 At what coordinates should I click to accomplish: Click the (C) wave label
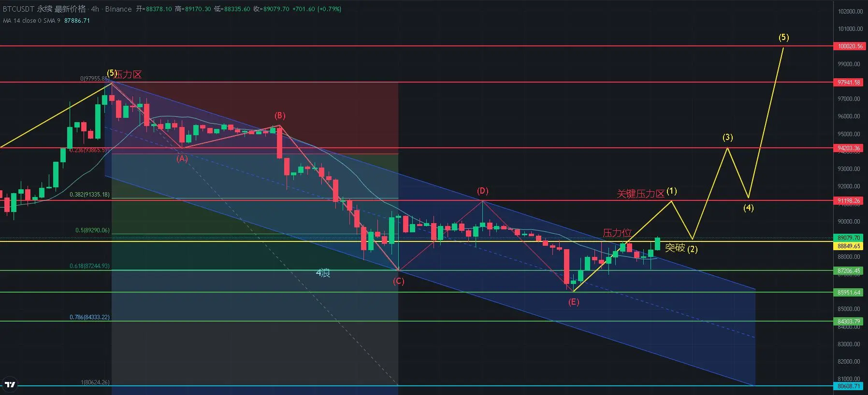[x=398, y=281]
